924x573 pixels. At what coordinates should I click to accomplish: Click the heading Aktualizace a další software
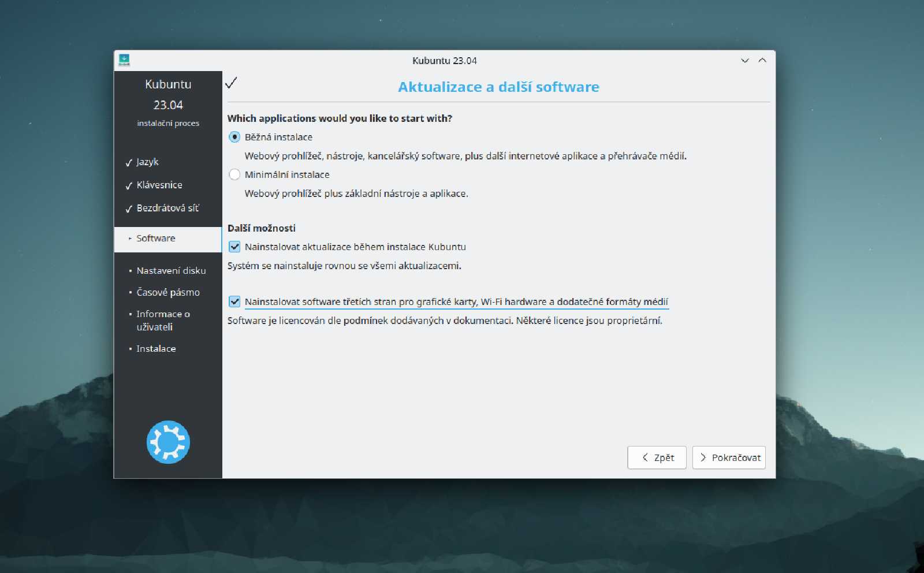click(x=498, y=87)
